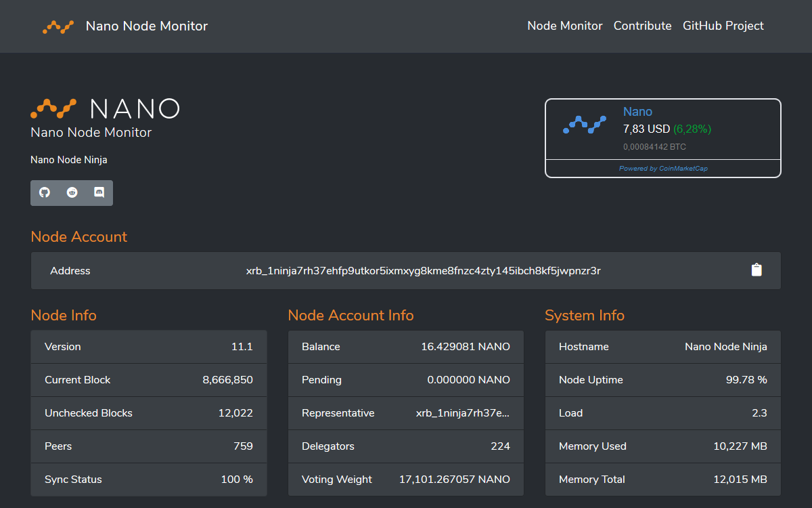
Task: Click the xrb_1ninja7rh37e... representative link
Action: (463, 413)
